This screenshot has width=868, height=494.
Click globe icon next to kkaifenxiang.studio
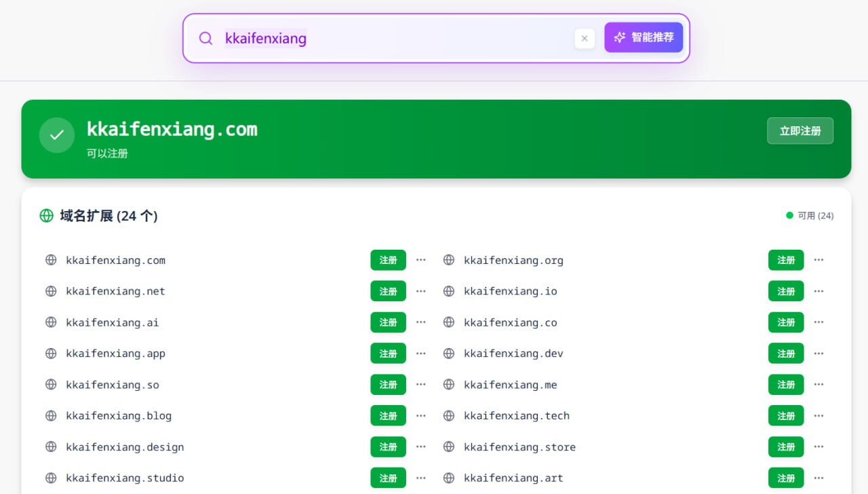click(x=51, y=478)
